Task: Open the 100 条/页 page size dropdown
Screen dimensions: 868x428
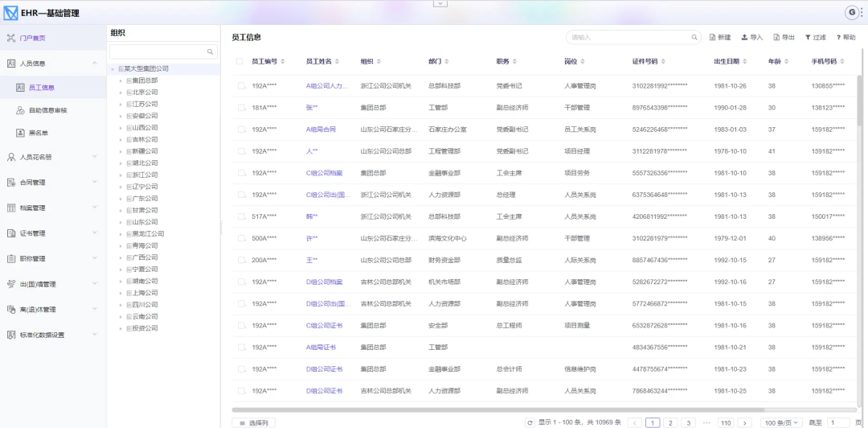Action: tap(781, 422)
